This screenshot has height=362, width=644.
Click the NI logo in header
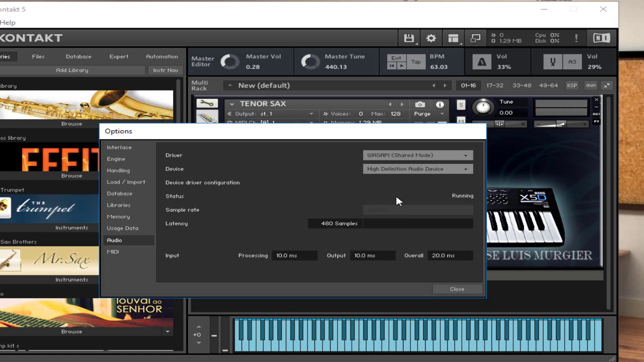tap(601, 38)
